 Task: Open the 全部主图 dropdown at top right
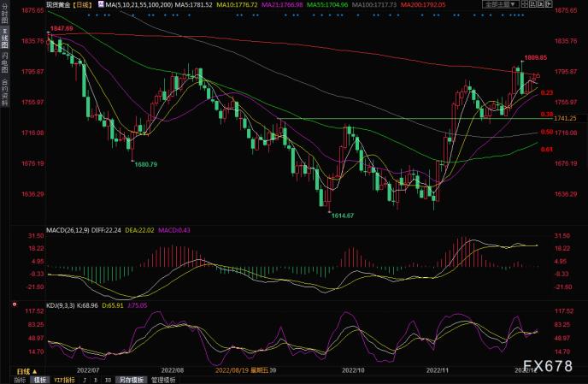tap(500, 4)
